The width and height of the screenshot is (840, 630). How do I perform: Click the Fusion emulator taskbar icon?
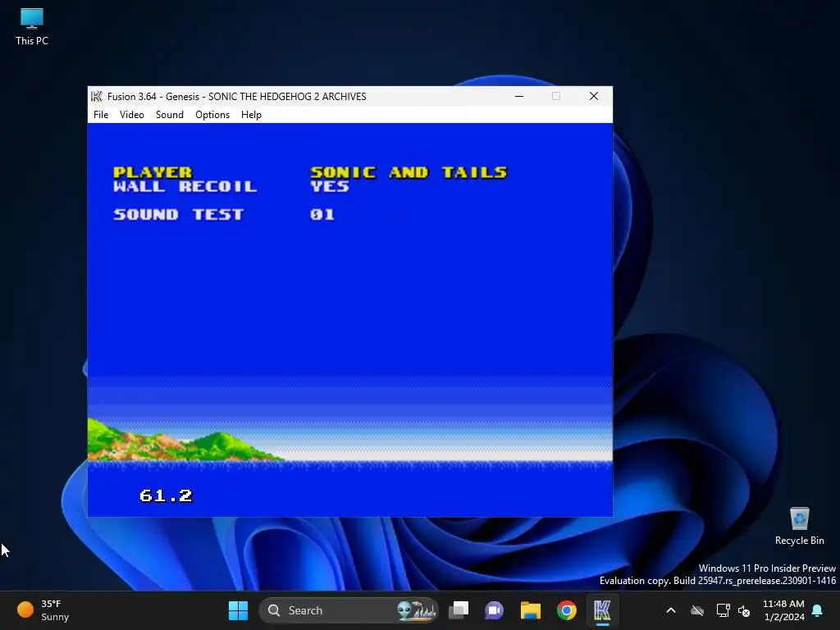602,610
